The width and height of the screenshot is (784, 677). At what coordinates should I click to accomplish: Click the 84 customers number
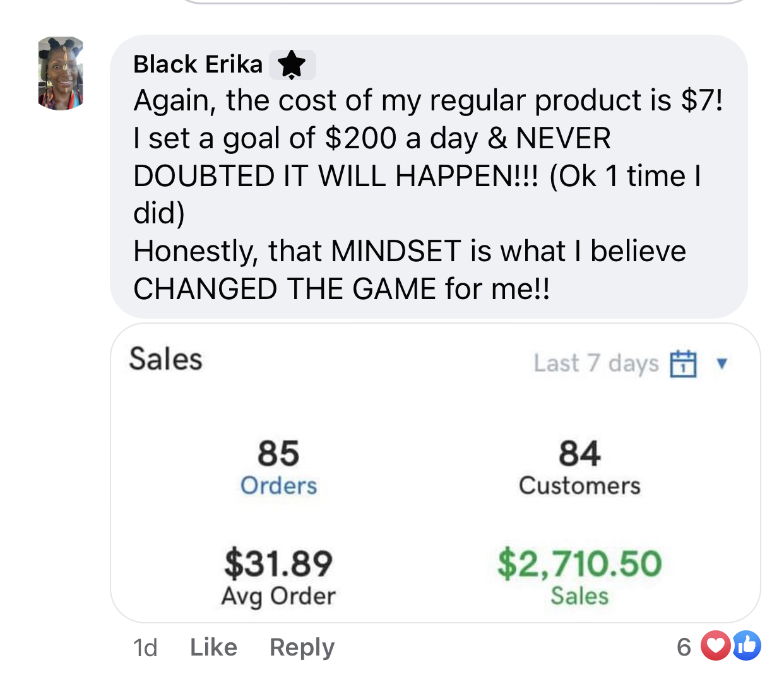tap(579, 454)
